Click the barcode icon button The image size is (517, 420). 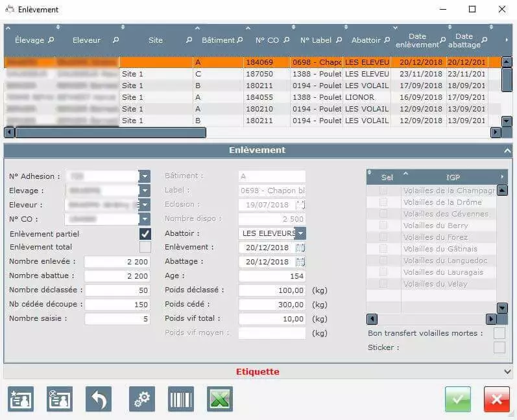click(181, 399)
